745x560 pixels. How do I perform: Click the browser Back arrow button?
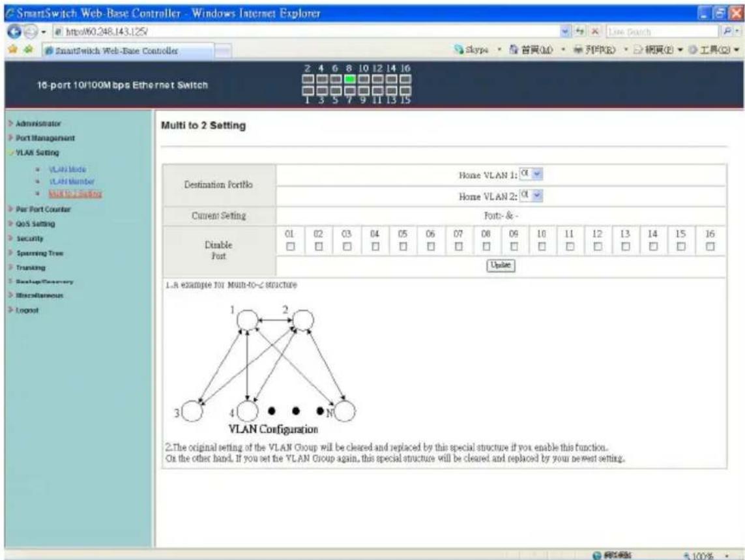click(x=14, y=32)
